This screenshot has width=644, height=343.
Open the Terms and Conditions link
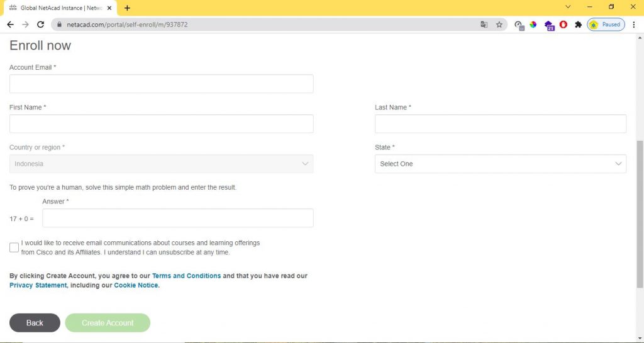point(186,276)
